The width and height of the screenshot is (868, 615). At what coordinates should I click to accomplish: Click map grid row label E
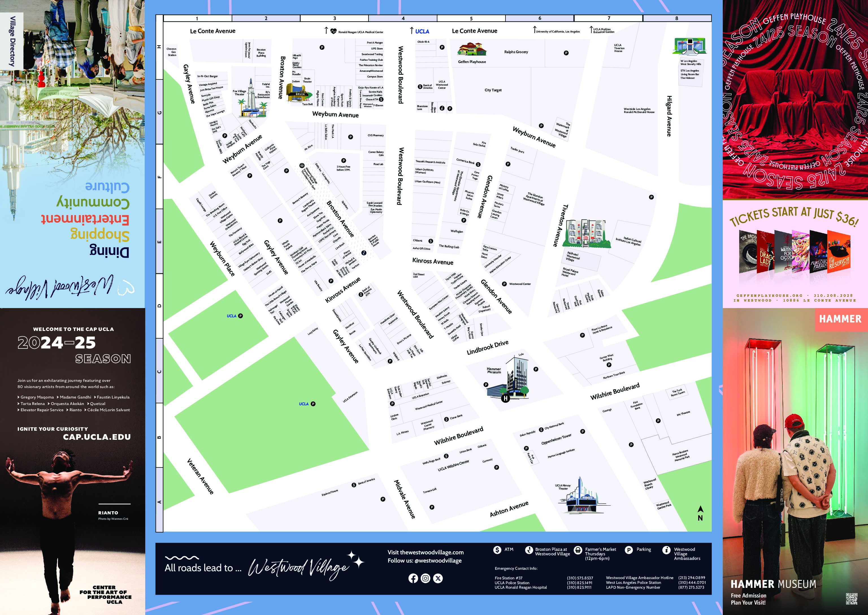click(159, 242)
